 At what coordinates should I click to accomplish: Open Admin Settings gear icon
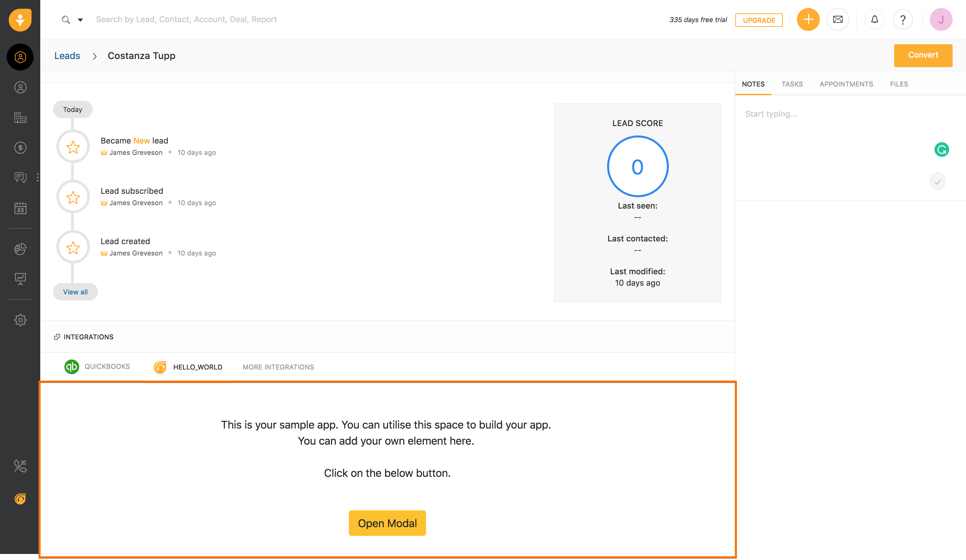pos(20,320)
